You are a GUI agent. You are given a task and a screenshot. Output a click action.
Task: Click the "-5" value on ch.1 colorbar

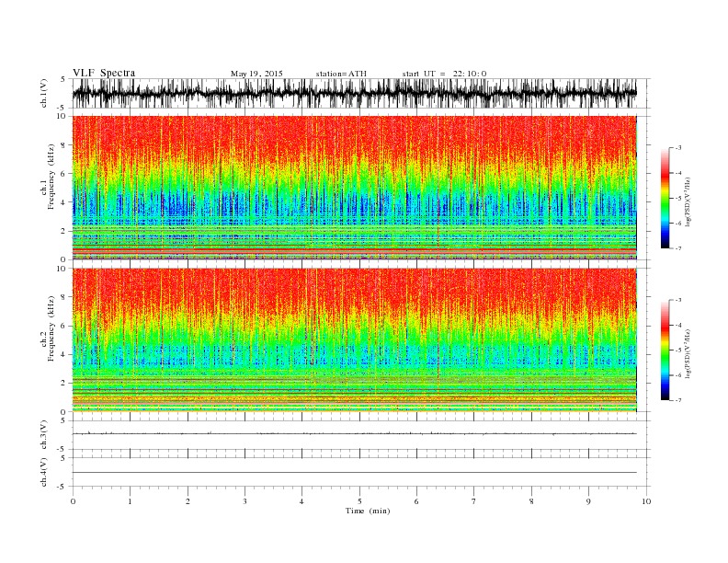click(x=678, y=199)
